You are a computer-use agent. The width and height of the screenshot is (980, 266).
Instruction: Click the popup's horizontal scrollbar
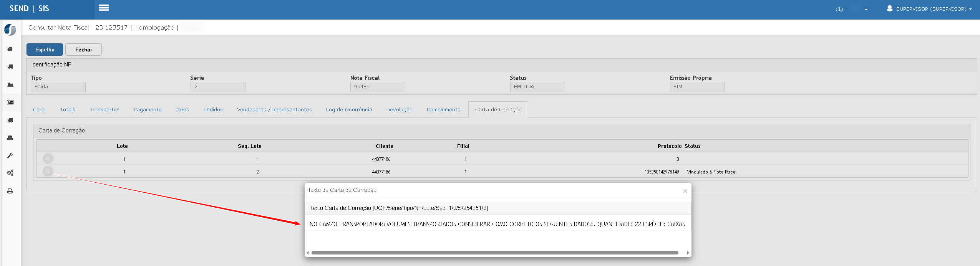click(x=494, y=253)
